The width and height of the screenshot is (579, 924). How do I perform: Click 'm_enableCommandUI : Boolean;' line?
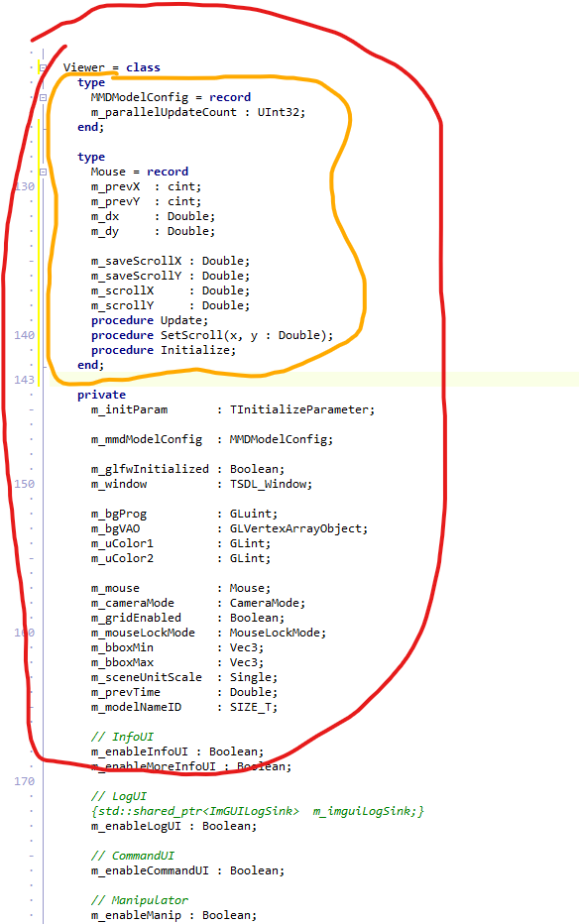pyautogui.click(x=188, y=870)
